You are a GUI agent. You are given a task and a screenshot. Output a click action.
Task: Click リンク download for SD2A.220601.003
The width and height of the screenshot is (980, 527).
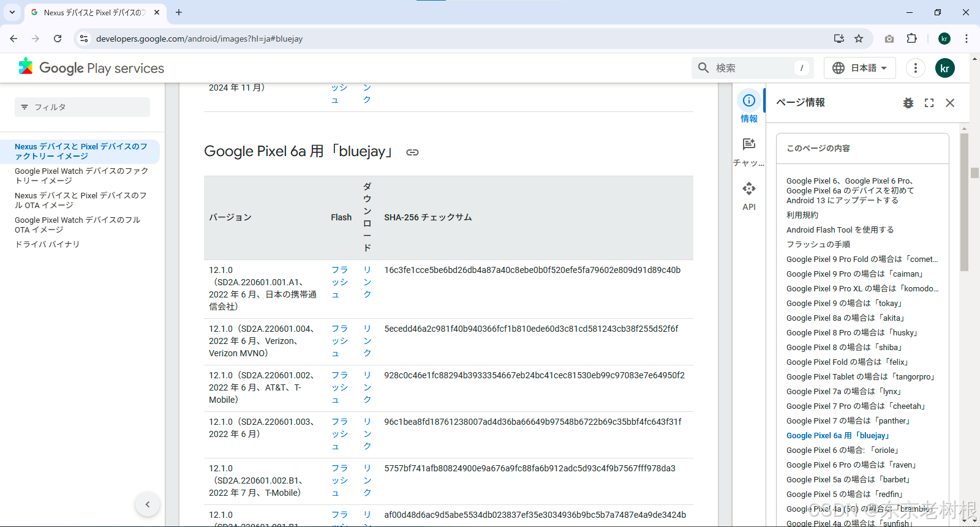tap(367, 434)
